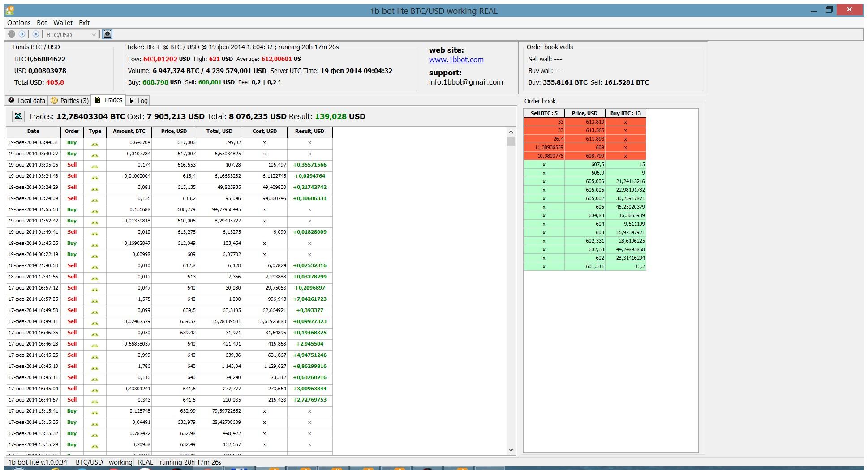The height and width of the screenshot is (470, 868).
Task: Switch to the Log tab
Action: pos(138,101)
